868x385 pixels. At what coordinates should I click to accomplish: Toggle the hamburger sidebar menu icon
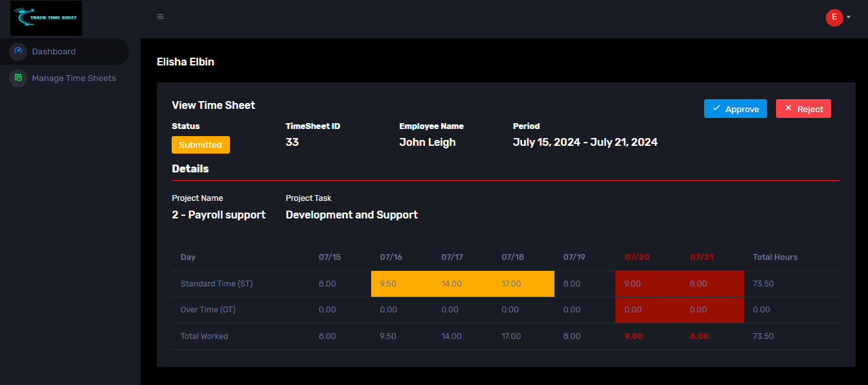[x=161, y=17]
